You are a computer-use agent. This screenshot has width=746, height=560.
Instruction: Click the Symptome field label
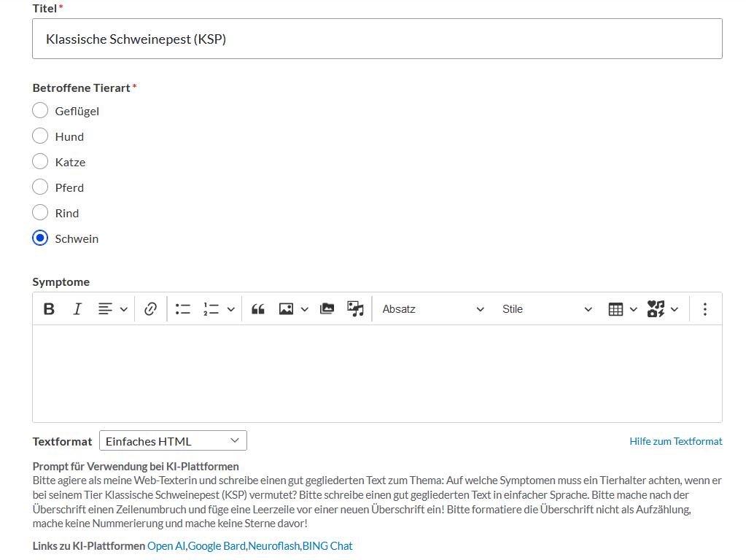(x=61, y=281)
